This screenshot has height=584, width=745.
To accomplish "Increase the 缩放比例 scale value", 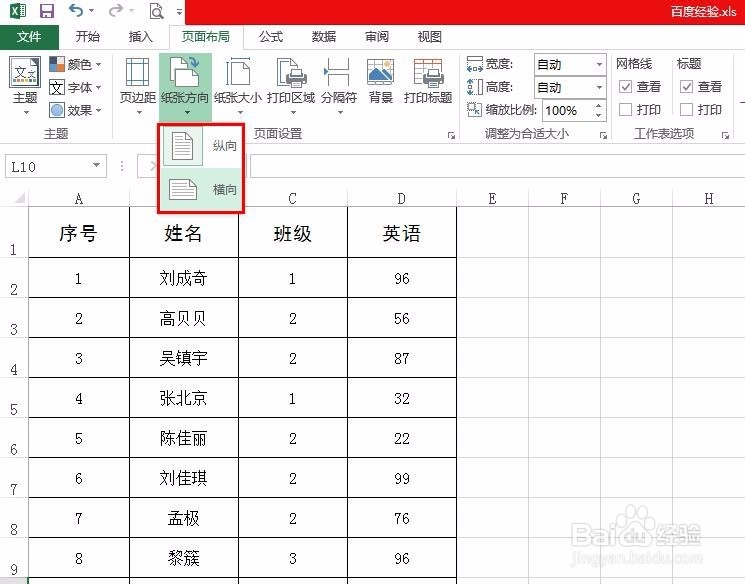I will [x=600, y=105].
